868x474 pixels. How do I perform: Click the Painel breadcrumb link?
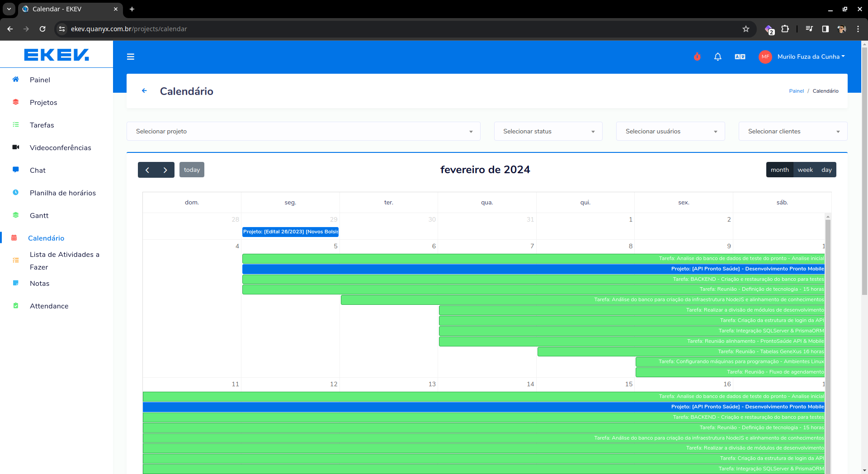point(796,91)
